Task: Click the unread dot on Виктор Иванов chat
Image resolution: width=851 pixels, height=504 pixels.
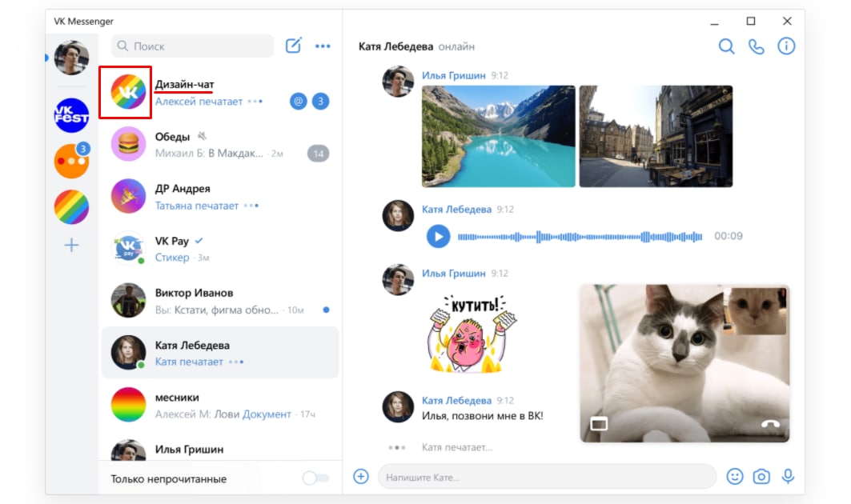Action: tap(326, 310)
